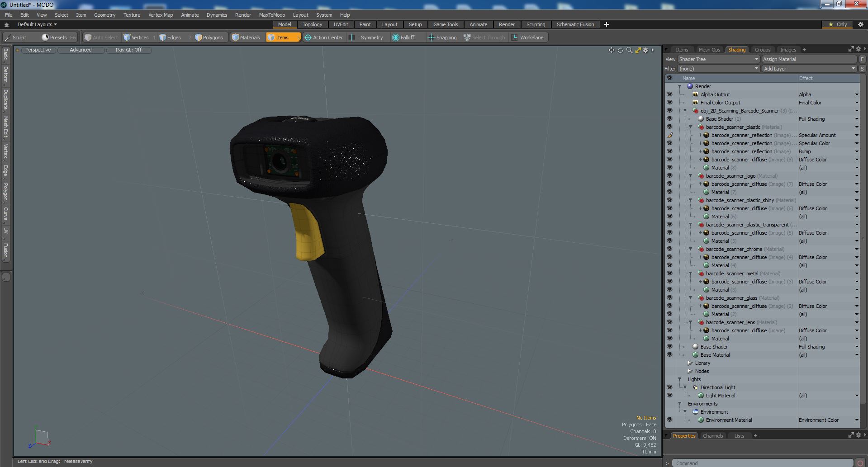The height and width of the screenshot is (467, 868).
Task: Open the Deform vertical sidebar tab
Action: click(5, 75)
